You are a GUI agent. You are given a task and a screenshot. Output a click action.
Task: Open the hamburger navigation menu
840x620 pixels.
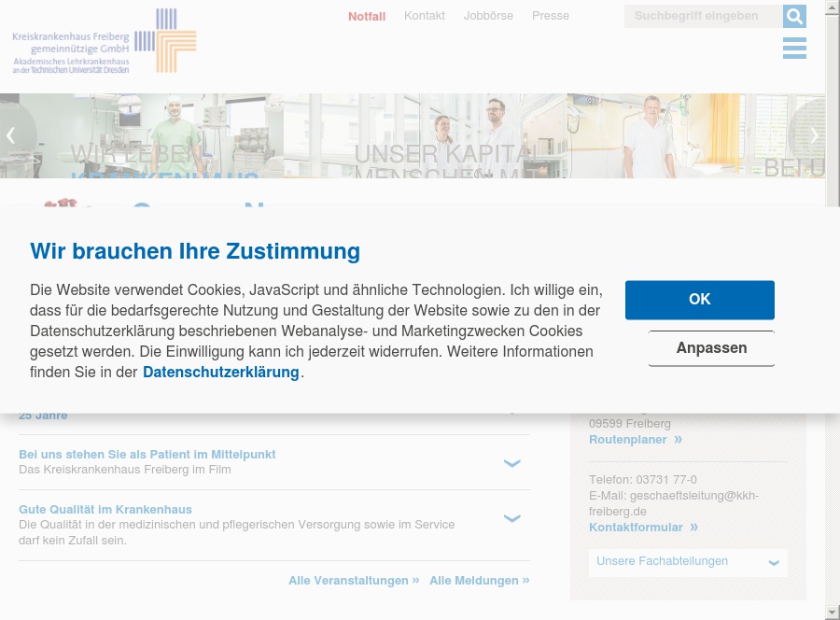[x=794, y=48]
